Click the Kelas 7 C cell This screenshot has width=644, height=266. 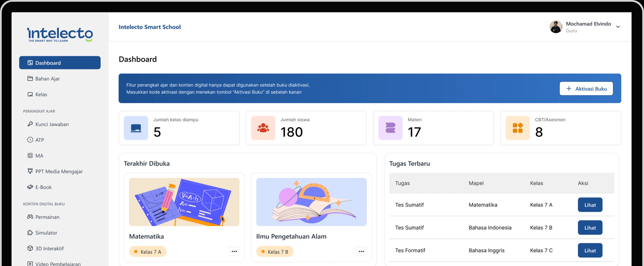point(541,251)
